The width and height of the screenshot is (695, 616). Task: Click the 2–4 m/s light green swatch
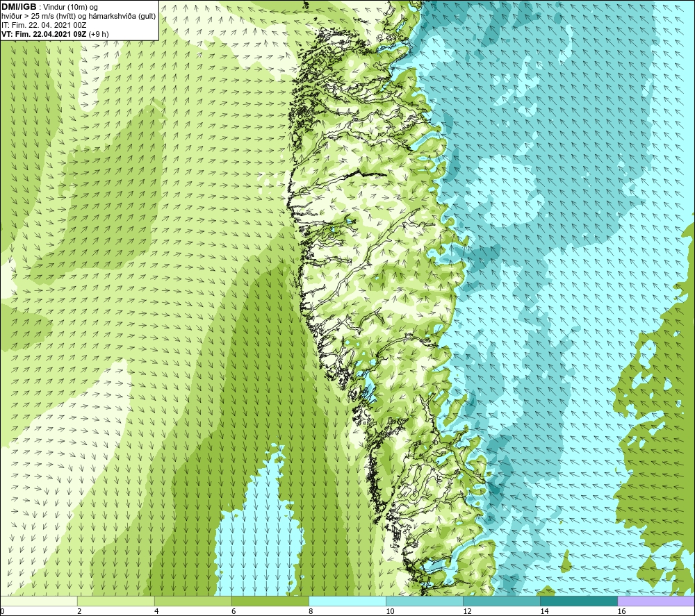pos(116,601)
